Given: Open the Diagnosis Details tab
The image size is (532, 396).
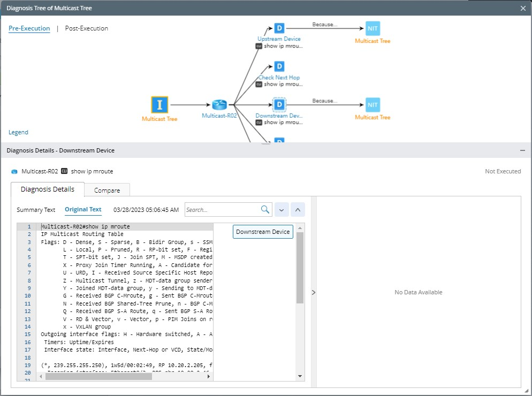Looking at the screenshot, I should click(48, 189).
